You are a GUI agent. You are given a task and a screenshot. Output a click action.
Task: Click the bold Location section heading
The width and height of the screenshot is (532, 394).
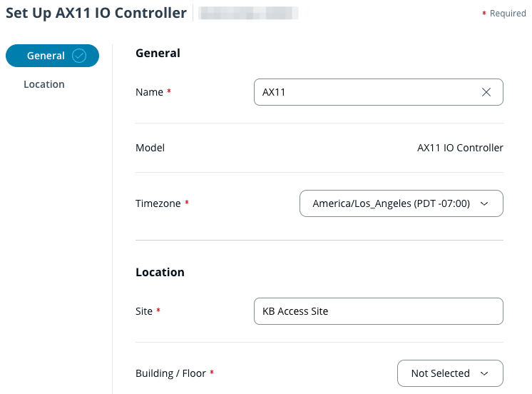[160, 272]
